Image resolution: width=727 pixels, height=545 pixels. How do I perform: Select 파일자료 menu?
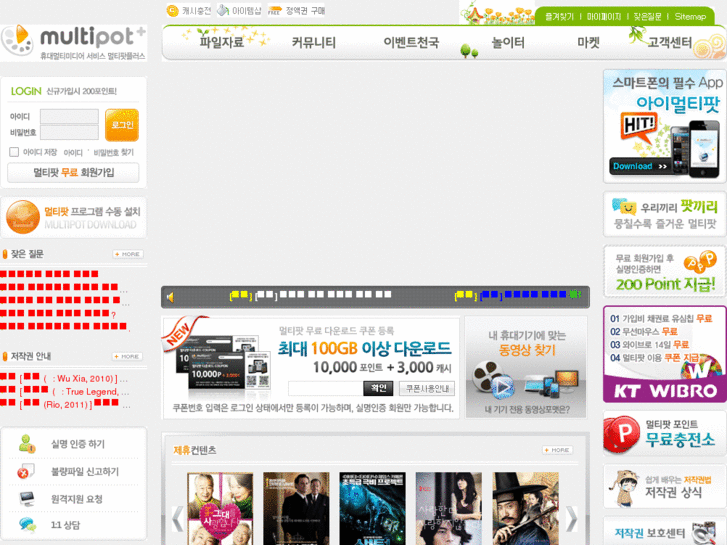[x=221, y=42]
